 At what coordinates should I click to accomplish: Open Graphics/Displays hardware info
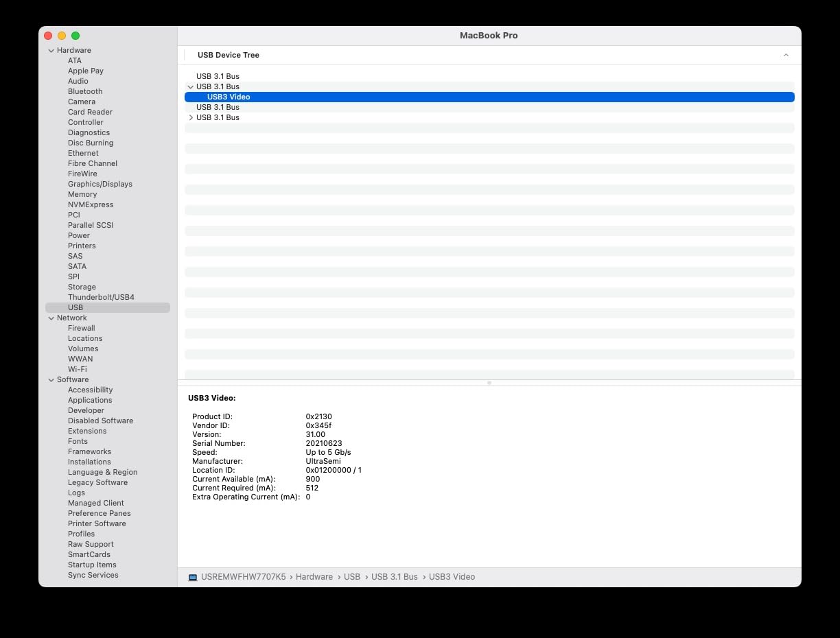(100, 184)
